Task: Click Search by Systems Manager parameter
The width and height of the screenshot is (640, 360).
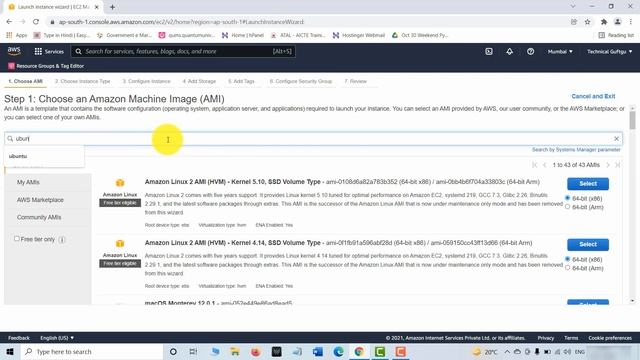Action: [576, 150]
